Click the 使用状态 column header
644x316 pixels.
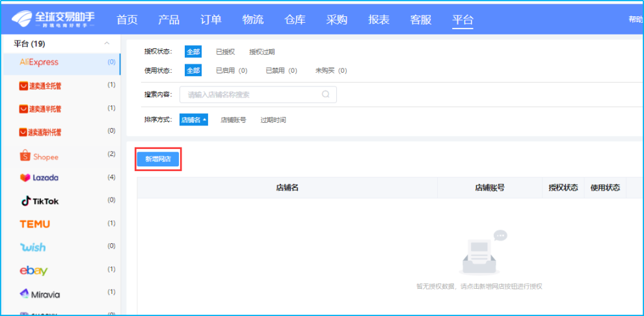[x=605, y=188]
